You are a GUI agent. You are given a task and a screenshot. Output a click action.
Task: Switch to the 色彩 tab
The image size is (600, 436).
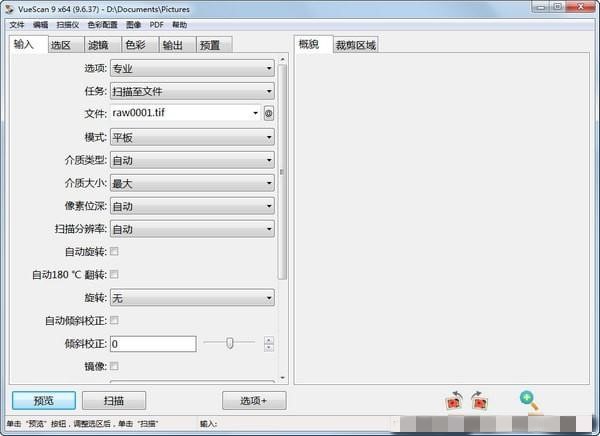point(140,45)
